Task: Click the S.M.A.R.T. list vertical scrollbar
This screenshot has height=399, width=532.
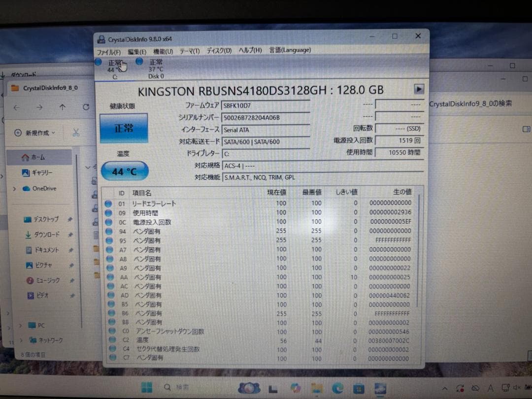Action: pyautogui.click(x=419, y=251)
